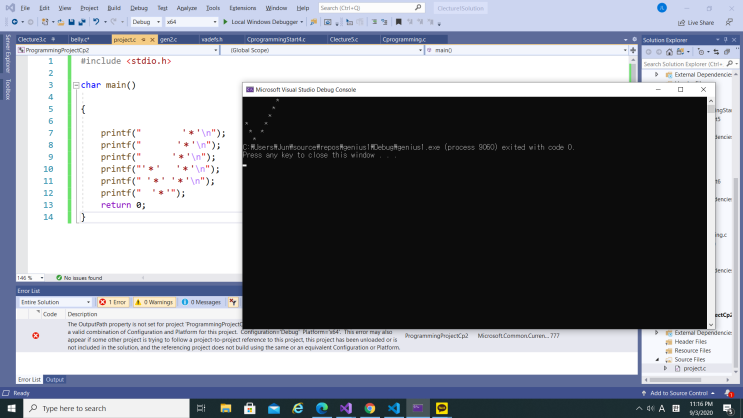Screen dimensions: 743x418
Task: Open KakaoTalk yellow icon in taskbar
Action: [442, 408]
